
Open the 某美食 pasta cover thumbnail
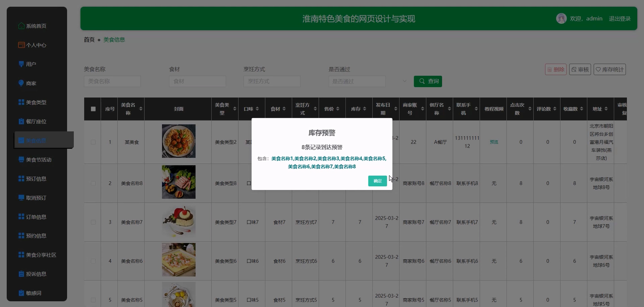(x=179, y=141)
